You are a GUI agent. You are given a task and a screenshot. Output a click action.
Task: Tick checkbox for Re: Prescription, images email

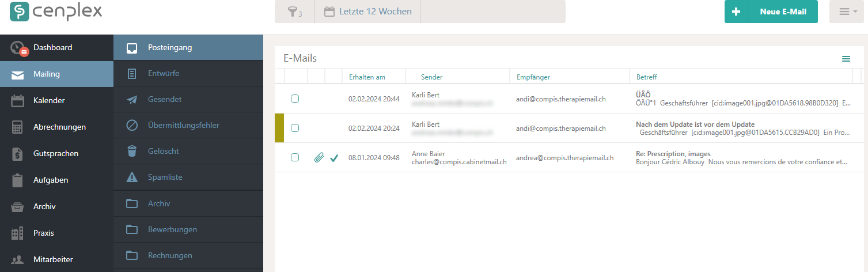(295, 157)
